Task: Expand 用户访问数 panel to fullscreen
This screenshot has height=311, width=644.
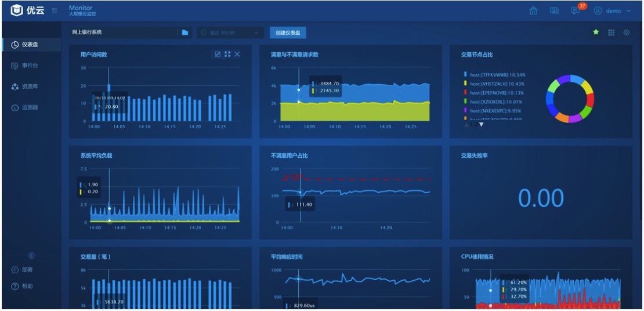Action: tap(227, 55)
